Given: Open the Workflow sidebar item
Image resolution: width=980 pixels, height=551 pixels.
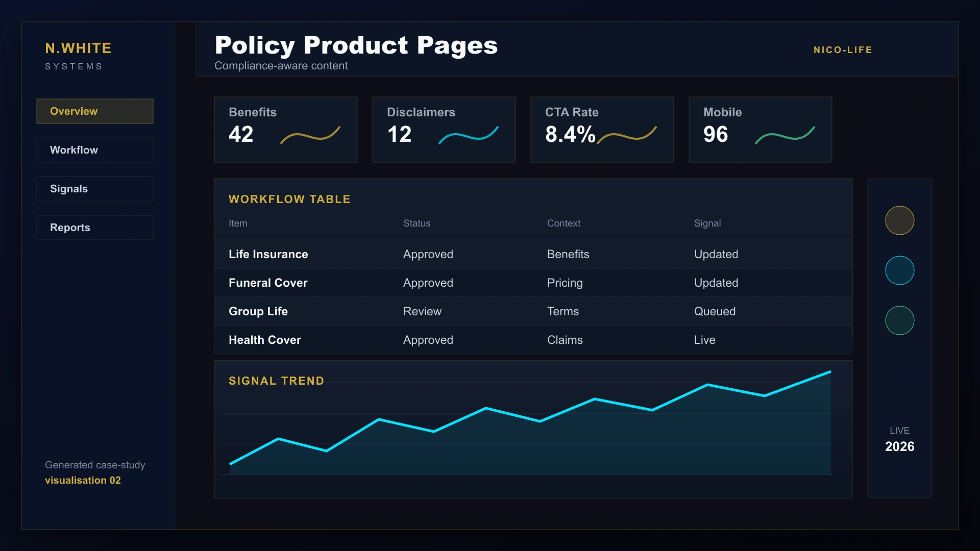Looking at the screenshot, I should pyautogui.click(x=95, y=150).
